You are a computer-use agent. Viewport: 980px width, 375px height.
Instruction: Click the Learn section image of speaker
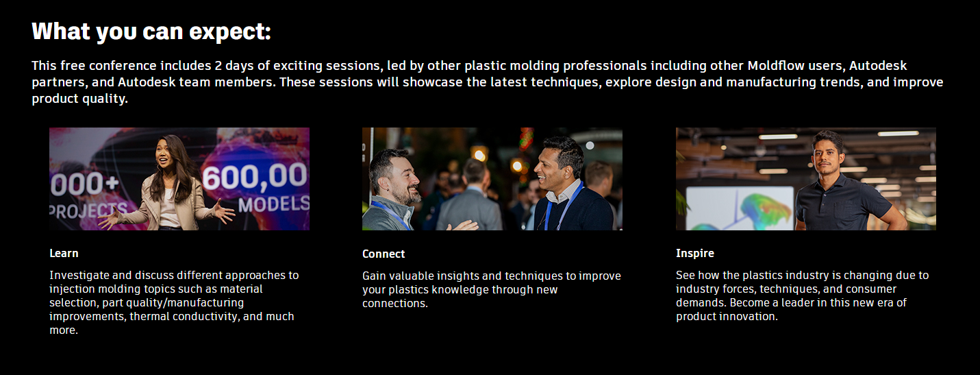[179, 179]
